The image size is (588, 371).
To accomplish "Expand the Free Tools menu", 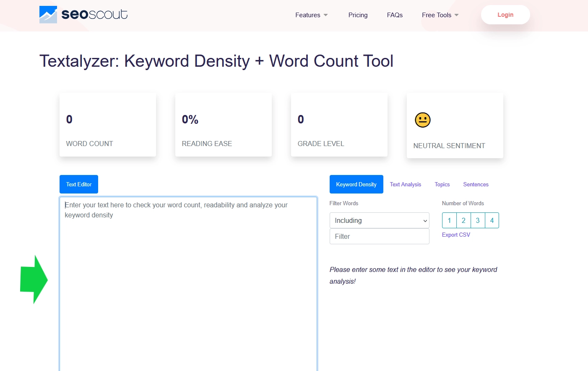I will (440, 15).
